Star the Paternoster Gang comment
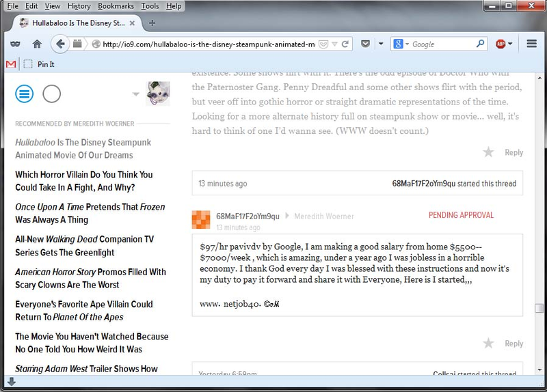 click(x=488, y=152)
